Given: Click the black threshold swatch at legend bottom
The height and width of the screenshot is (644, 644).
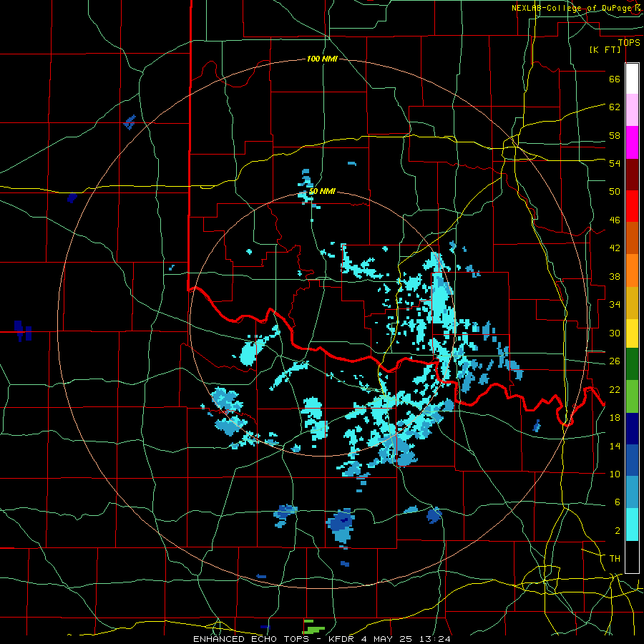Looking at the screenshot, I should click(632, 557).
